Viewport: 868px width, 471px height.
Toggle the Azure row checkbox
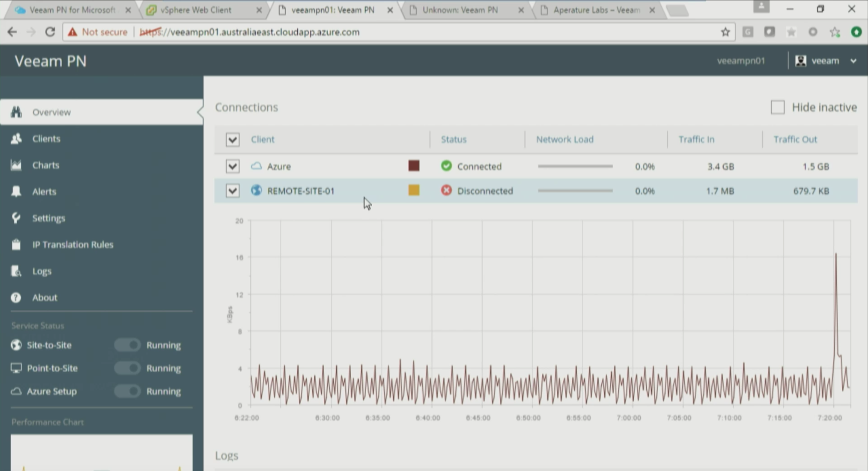pos(232,166)
